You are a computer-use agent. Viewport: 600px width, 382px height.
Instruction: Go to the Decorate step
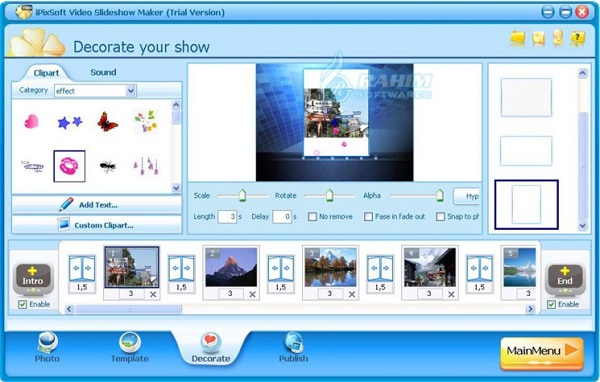pyautogui.click(x=211, y=348)
